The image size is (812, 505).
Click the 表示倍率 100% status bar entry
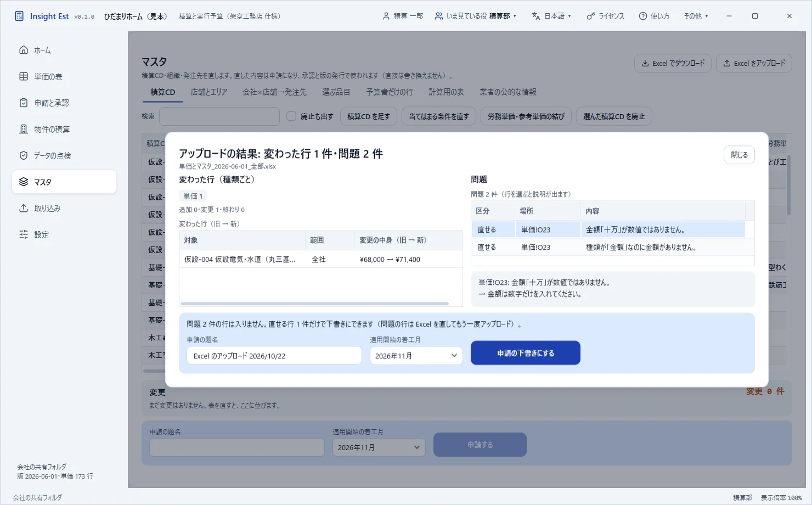click(781, 498)
